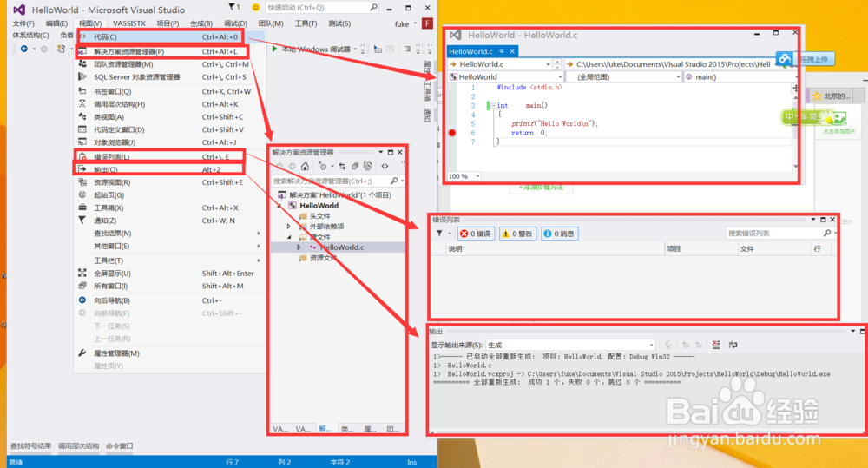Select HelloWorld.c in Solution Explorer tree

click(x=341, y=247)
